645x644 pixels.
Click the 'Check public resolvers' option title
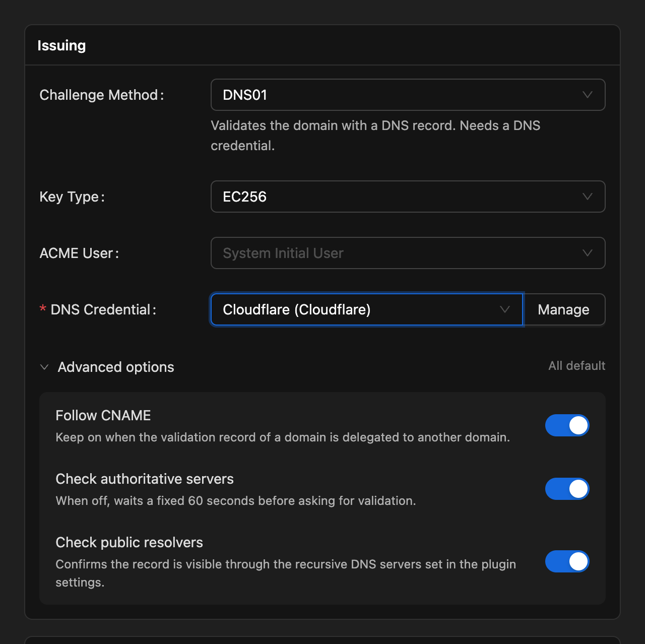(x=129, y=542)
